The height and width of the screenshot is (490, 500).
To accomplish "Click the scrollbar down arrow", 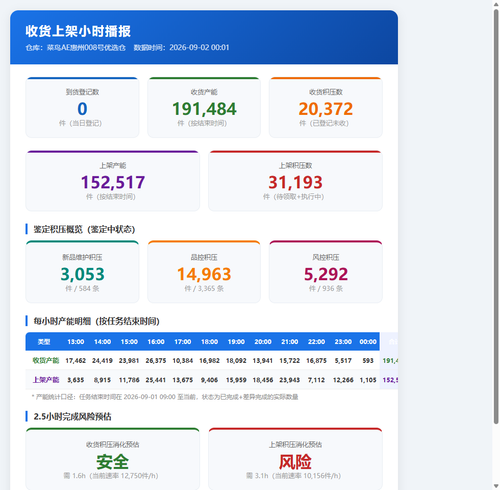I will 496,486.
